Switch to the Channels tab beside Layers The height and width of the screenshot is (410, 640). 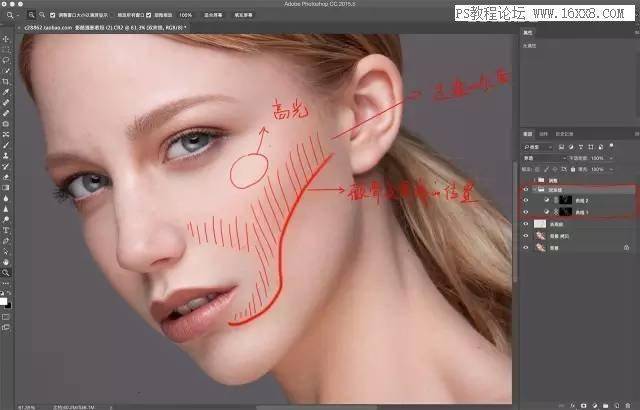click(544, 134)
